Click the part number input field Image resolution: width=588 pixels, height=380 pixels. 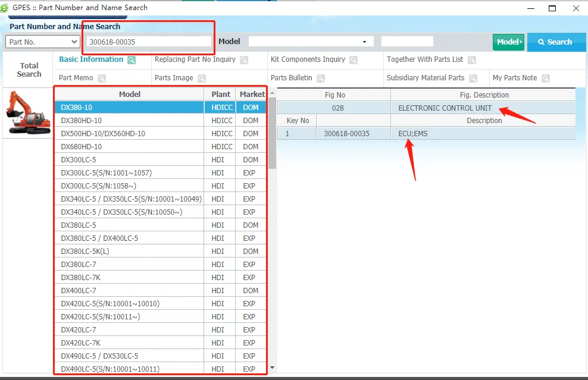(148, 42)
